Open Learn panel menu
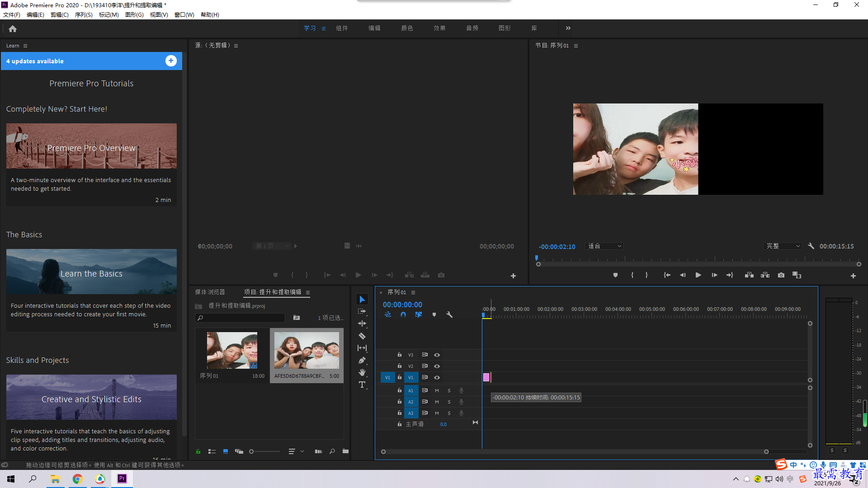 tap(25, 46)
